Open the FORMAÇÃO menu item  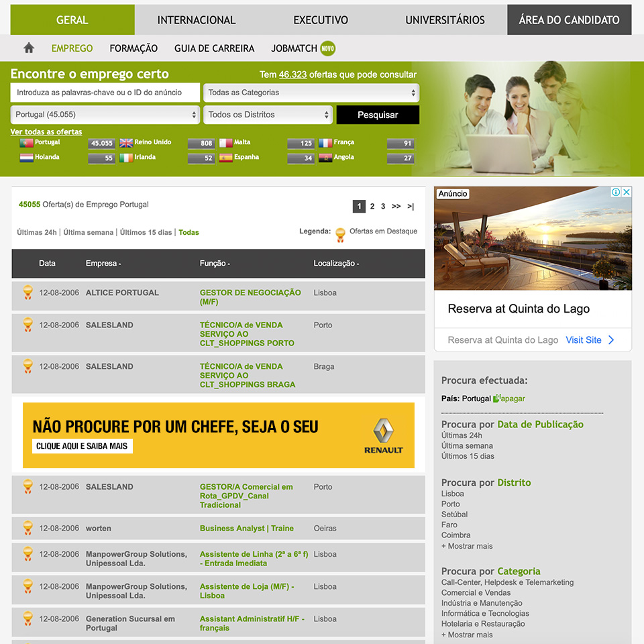(x=133, y=48)
